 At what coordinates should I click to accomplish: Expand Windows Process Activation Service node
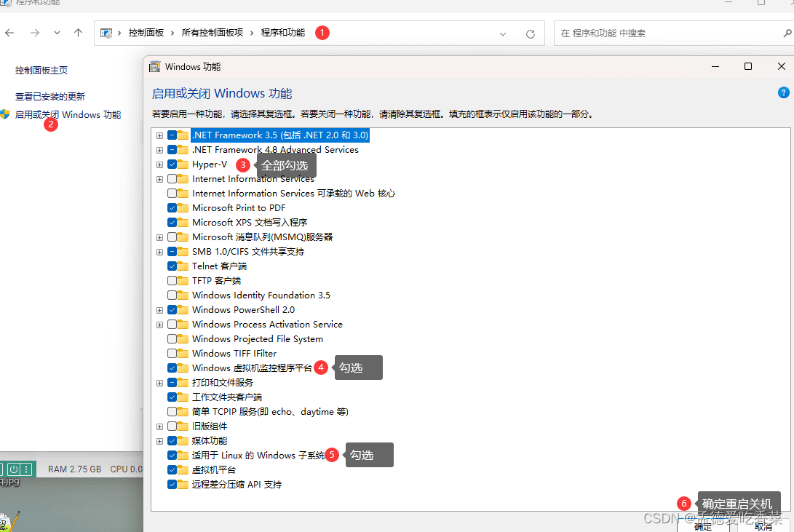159,325
